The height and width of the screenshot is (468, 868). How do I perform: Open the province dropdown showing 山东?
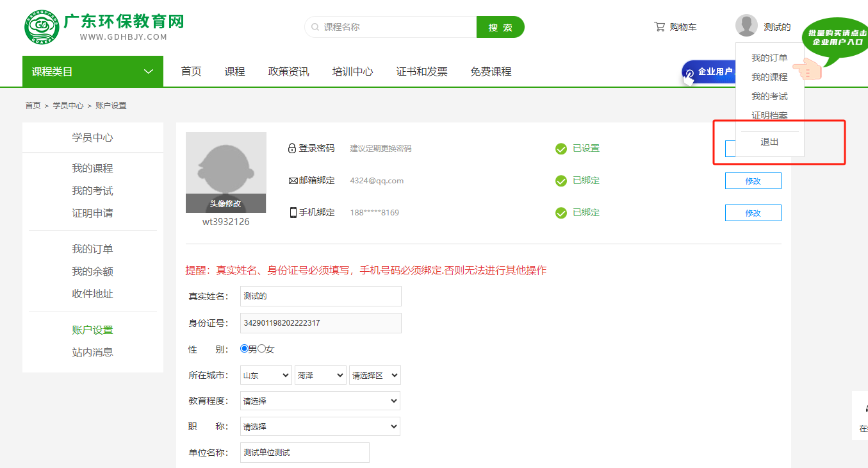pyautogui.click(x=266, y=376)
